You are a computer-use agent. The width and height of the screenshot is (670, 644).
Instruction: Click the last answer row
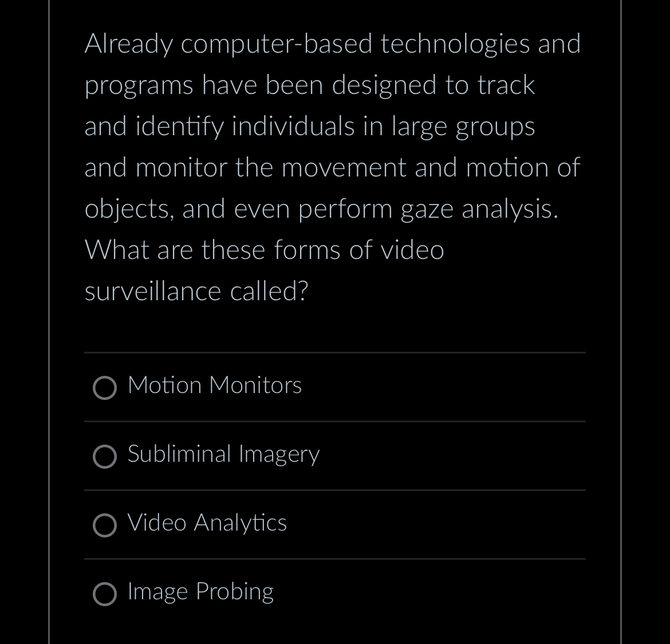coord(334,593)
